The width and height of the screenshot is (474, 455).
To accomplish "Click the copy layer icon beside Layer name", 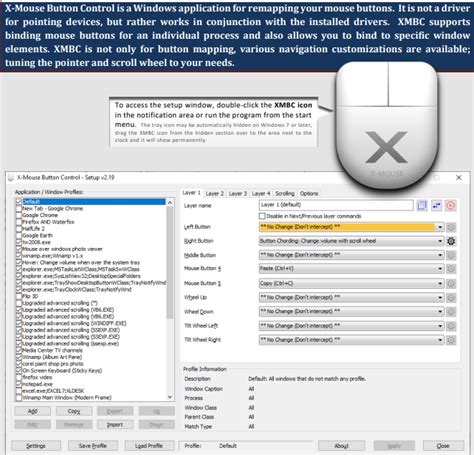I will [x=422, y=206].
